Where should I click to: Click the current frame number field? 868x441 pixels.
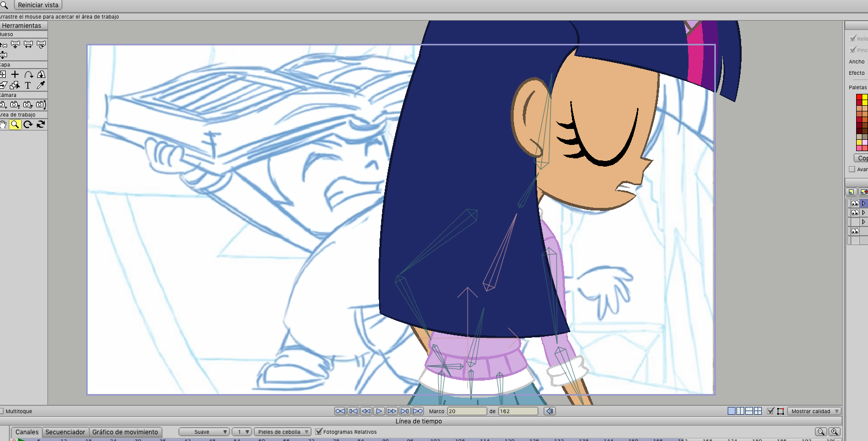[467, 411]
